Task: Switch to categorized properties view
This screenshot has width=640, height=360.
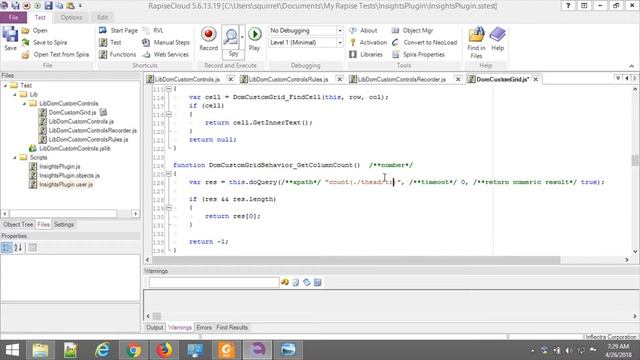Action: coord(7,247)
